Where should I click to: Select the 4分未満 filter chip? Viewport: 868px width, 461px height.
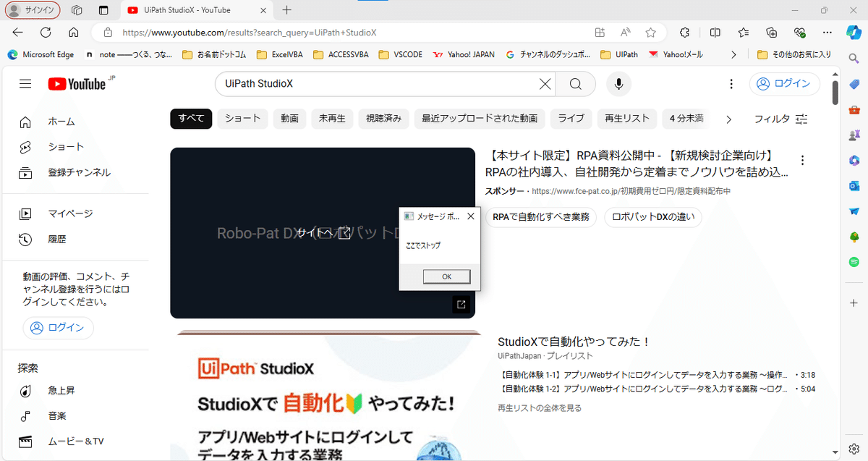point(686,119)
